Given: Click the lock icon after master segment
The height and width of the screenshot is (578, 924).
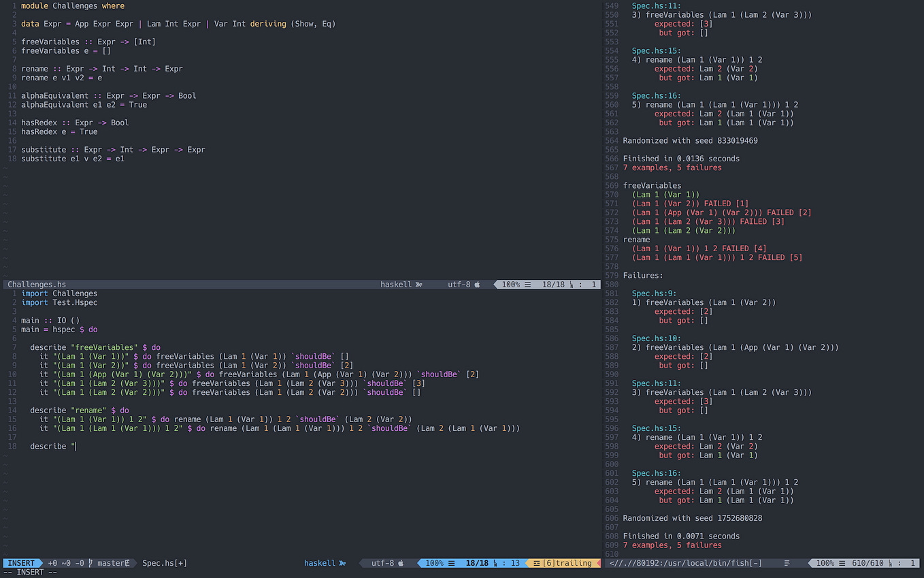Looking at the screenshot, I should [127, 563].
